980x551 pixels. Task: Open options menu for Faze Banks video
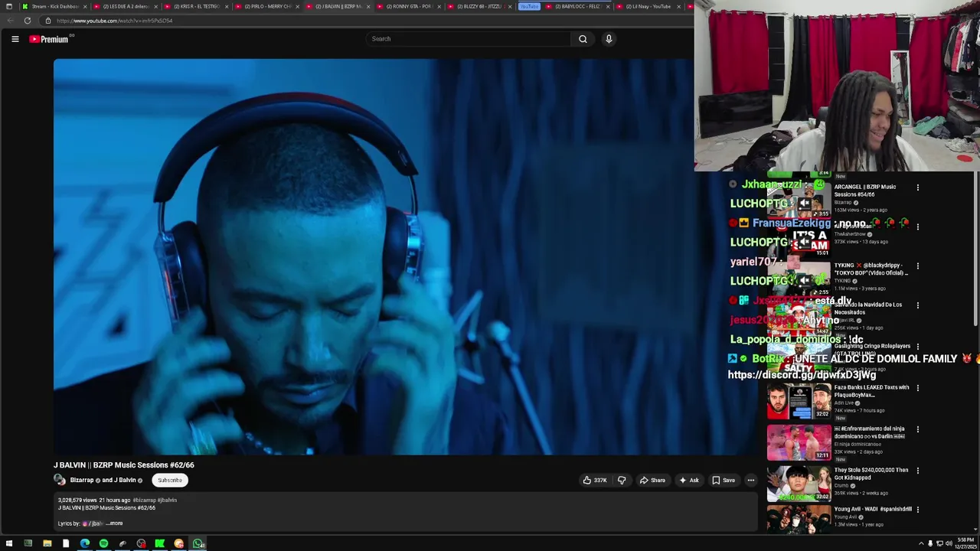pyautogui.click(x=918, y=388)
